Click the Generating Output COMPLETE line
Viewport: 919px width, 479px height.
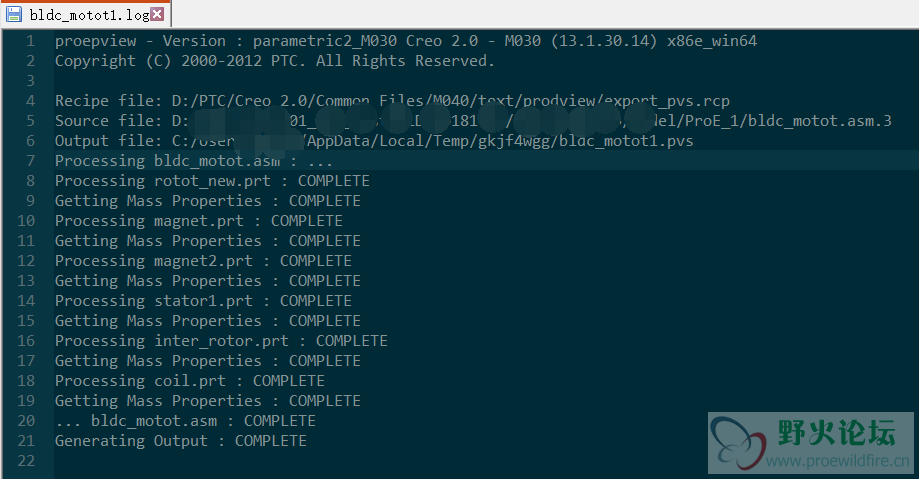click(x=181, y=440)
